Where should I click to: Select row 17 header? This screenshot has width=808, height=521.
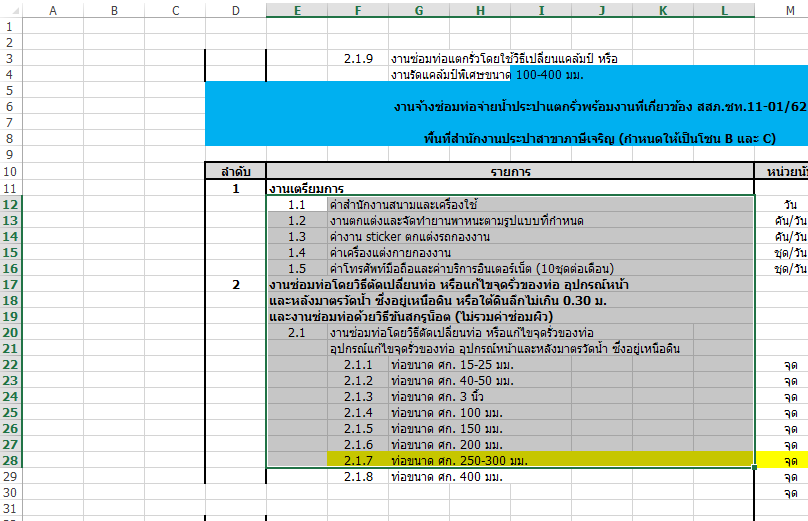click(x=10, y=284)
